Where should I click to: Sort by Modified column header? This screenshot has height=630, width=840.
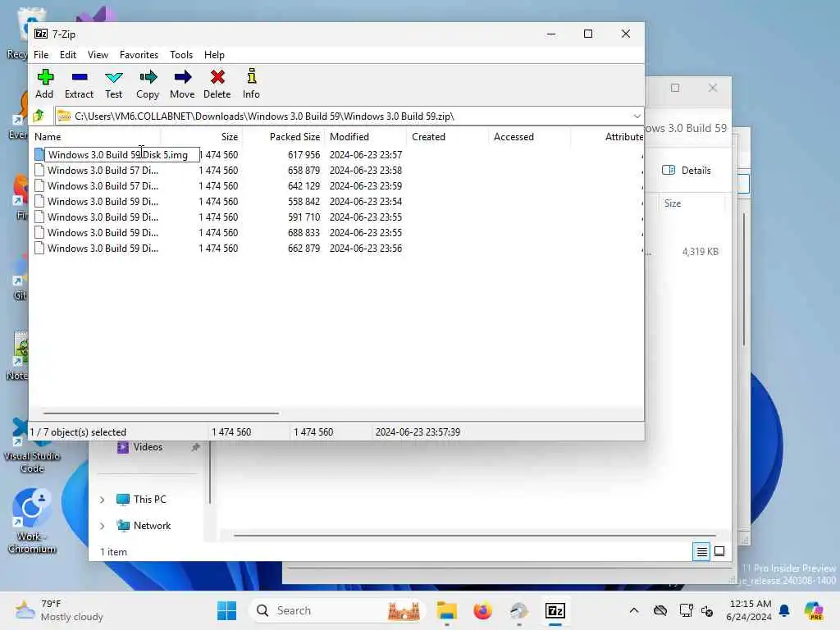tap(365, 137)
